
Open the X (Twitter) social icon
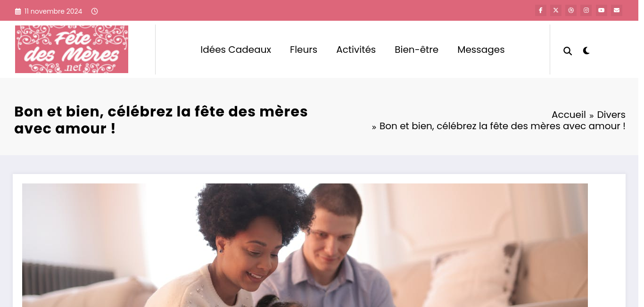coord(556,10)
